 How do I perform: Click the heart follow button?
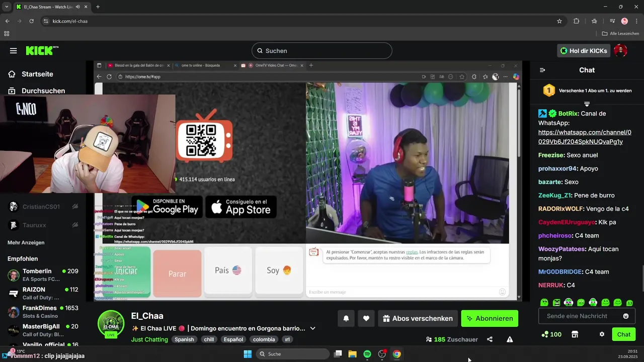pyautogui.click(x=366, y=318)
